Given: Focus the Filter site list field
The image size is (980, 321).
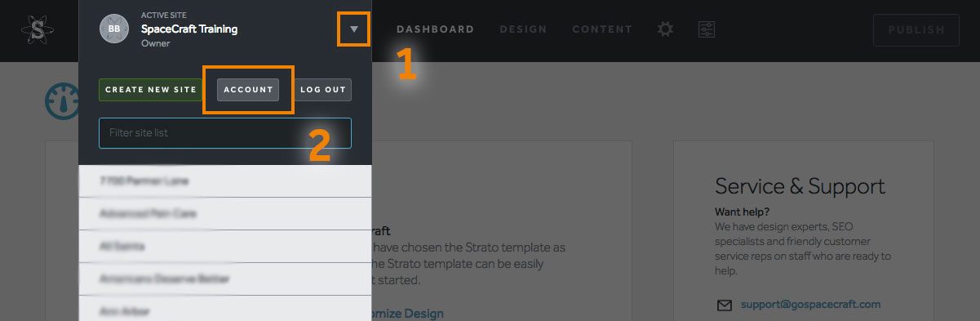Looking at the screenshot, I should (225, 133).
